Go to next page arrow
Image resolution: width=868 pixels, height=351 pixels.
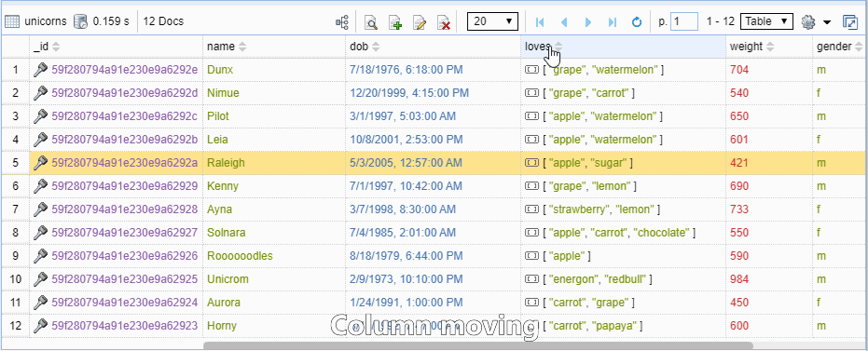(x=588, y=22)
